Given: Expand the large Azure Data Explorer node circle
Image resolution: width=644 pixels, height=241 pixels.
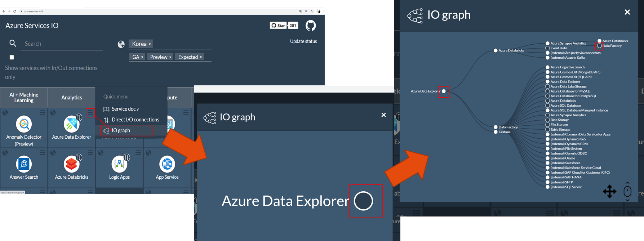Looking at the screenshot, I should [x=363, y=201].
